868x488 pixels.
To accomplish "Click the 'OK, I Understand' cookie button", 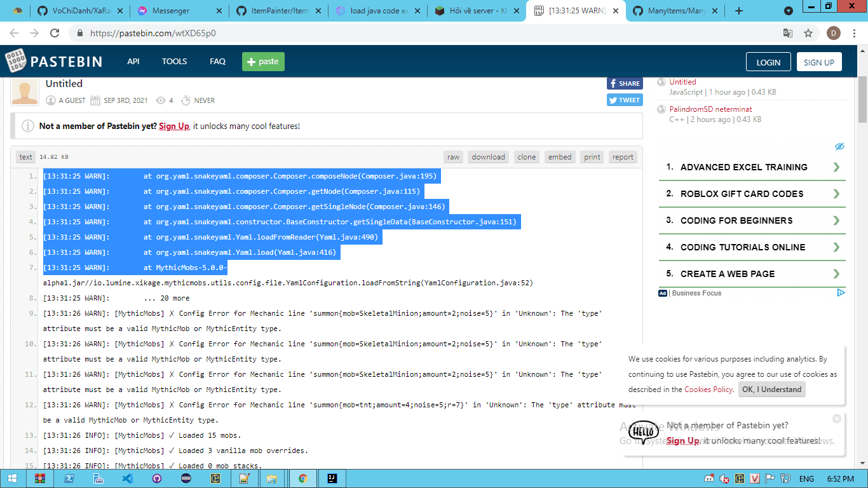I will pyautogui.click(x=771, y=390).
